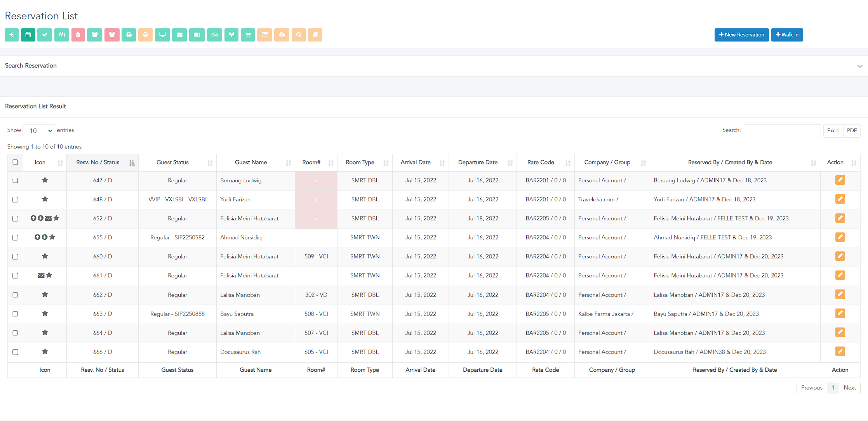Click guest name Lalisa Manoban in row 662

pos(240,295)
